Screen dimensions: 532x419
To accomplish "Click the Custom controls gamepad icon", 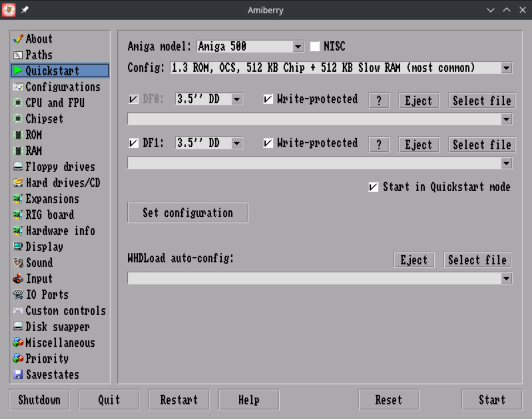I will [x=18, y=311].
